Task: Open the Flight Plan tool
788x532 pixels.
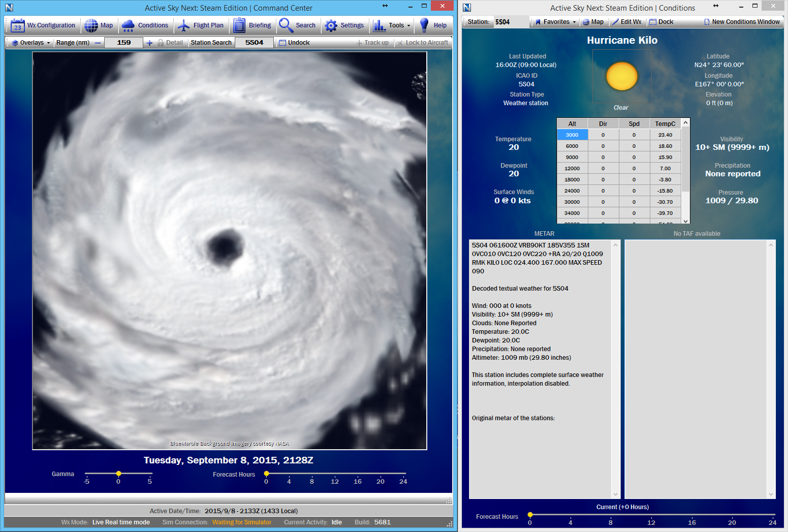Action: point(202,25)
